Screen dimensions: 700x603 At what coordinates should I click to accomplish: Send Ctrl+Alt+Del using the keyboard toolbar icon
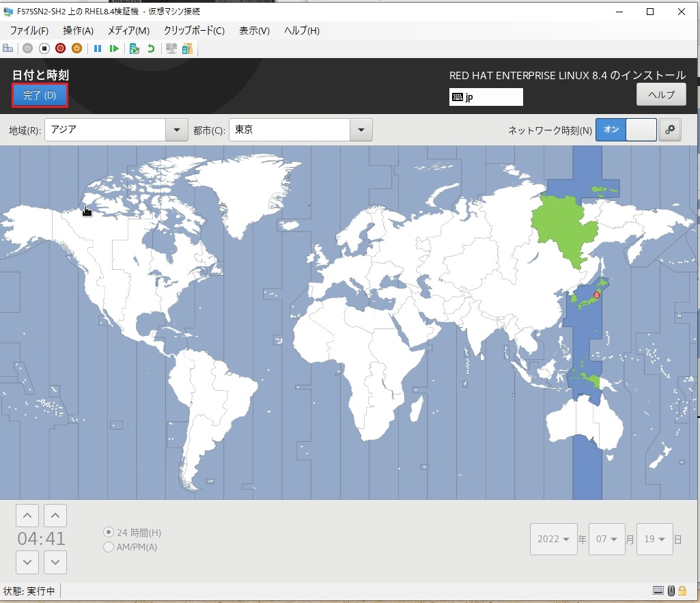pyautogui.click(x=8, y=48)
